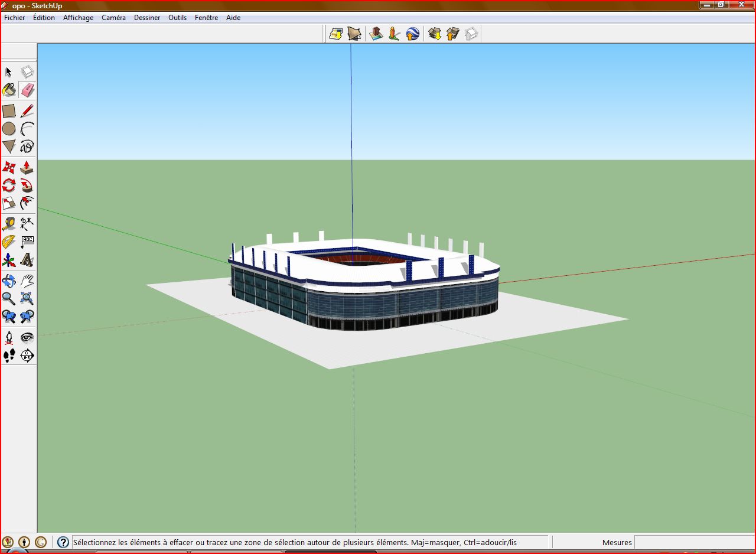Select the 3D Text tool
Viewport: 756px width, 554px height.
click(x=27, y=260)
